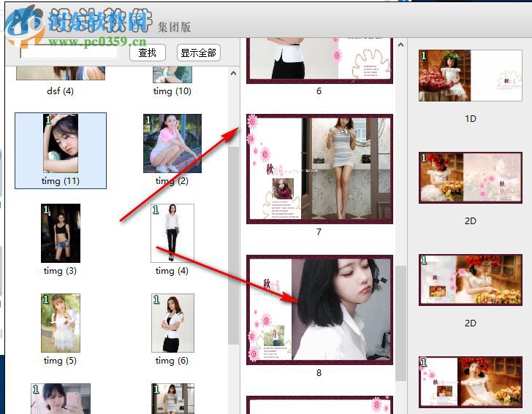Screen dimensions: 532x414
Task: Choose the second 2D template with girl on right
Action: pos(471,280)
